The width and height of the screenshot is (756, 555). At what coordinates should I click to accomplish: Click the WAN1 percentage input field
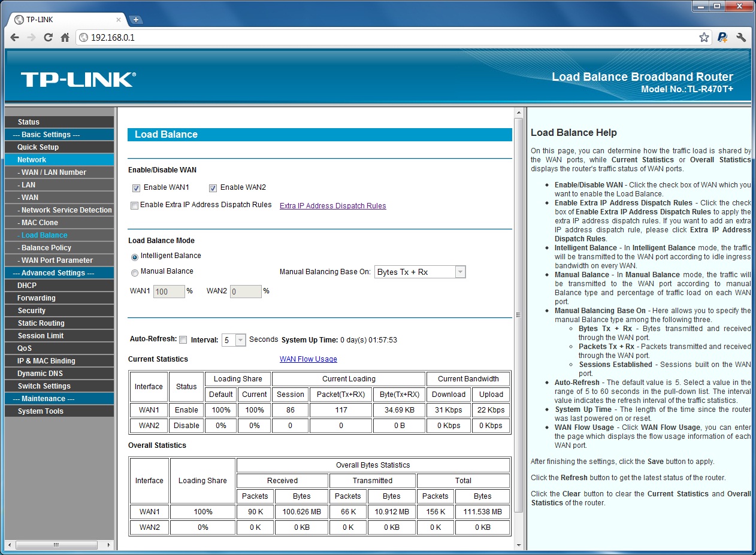click(169, 291)
